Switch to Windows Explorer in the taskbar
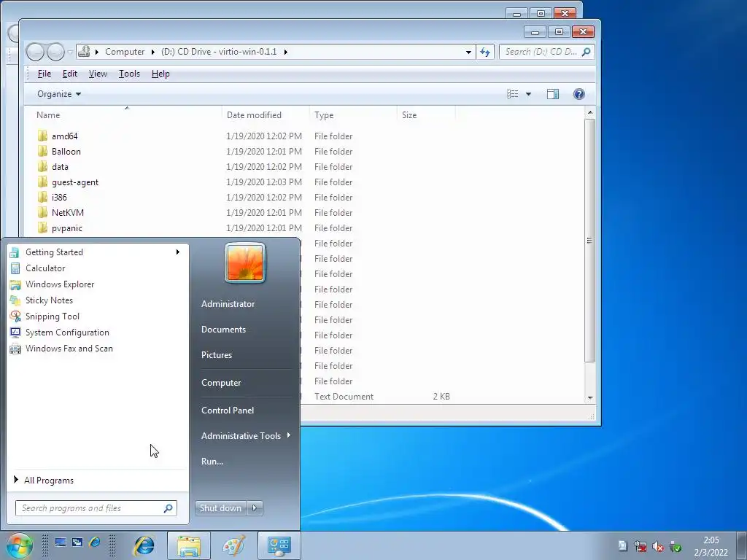This screenshot has height=560, width=747. click(189, 545)
